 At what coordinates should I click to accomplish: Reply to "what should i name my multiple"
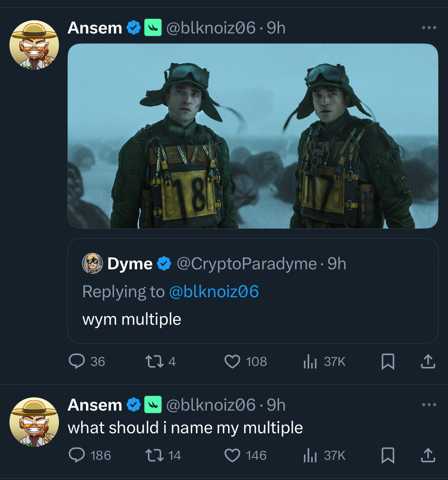pos(77,455)
